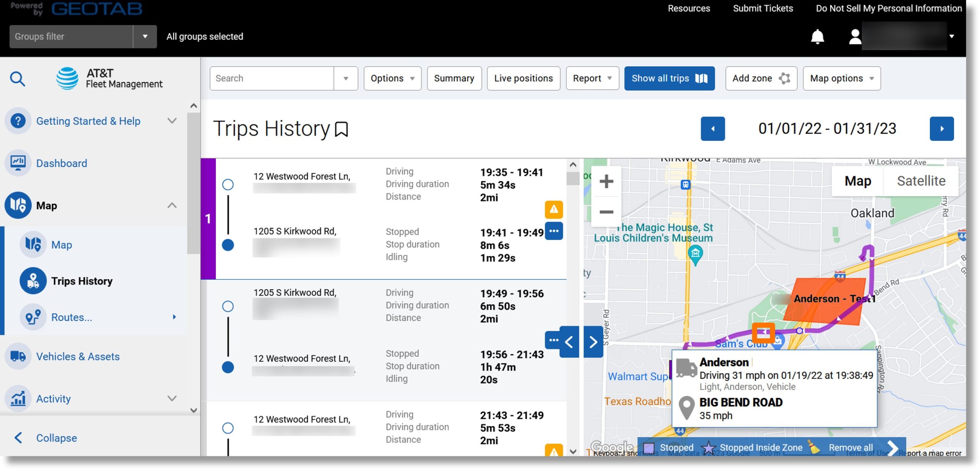The image size is (980, 470).
Task: Open Resources in the top menu
Action: tap(689, 8)
